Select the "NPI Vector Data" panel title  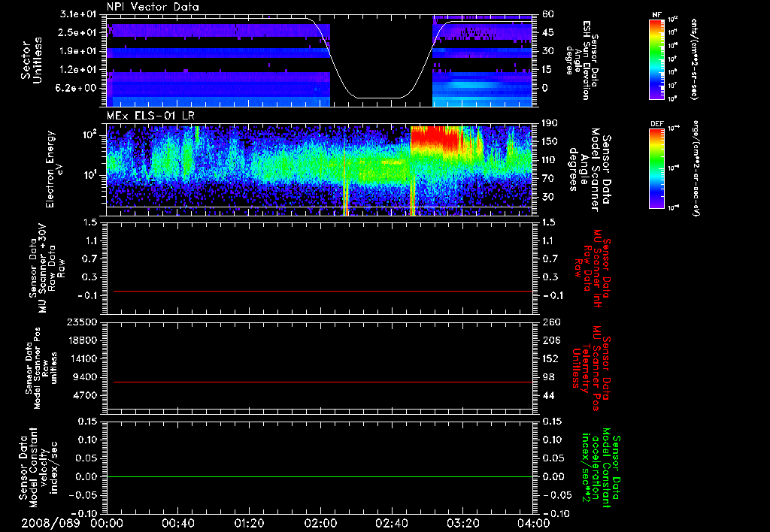tap(153, 7)
